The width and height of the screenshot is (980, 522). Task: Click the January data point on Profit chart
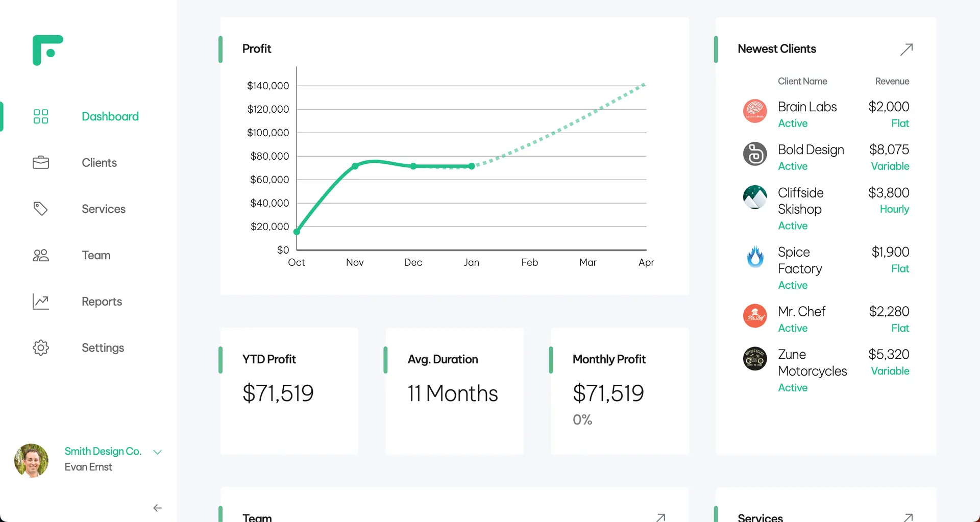click(x=472, y=166)
